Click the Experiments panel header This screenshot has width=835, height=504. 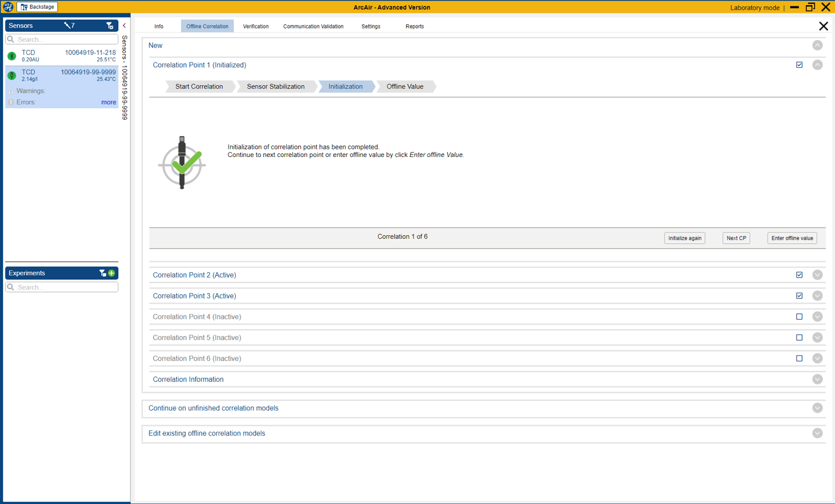[x=61, y=273]
